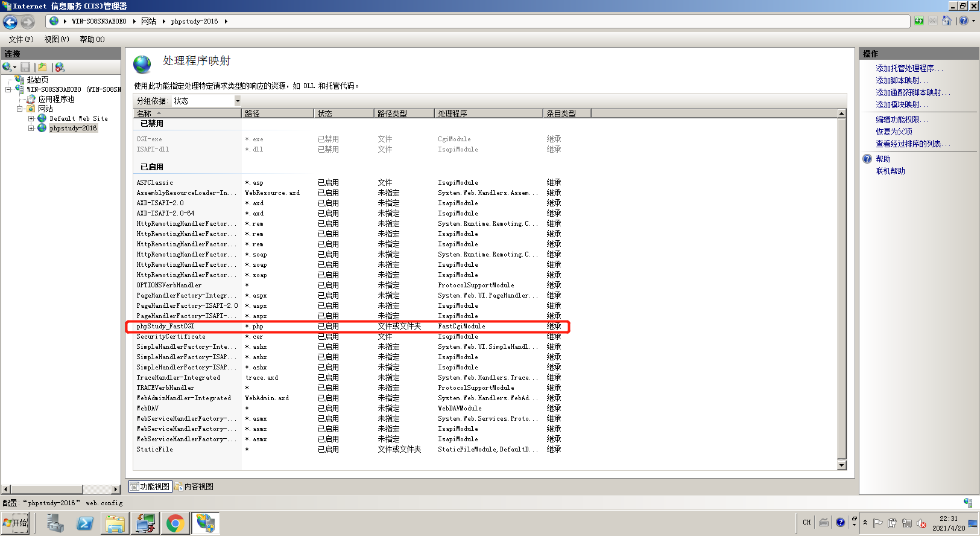The height and width of the screenshot is (536, 980).
Task: Click the scroll down arrow of handler list
Action: [x=842, y=465]
